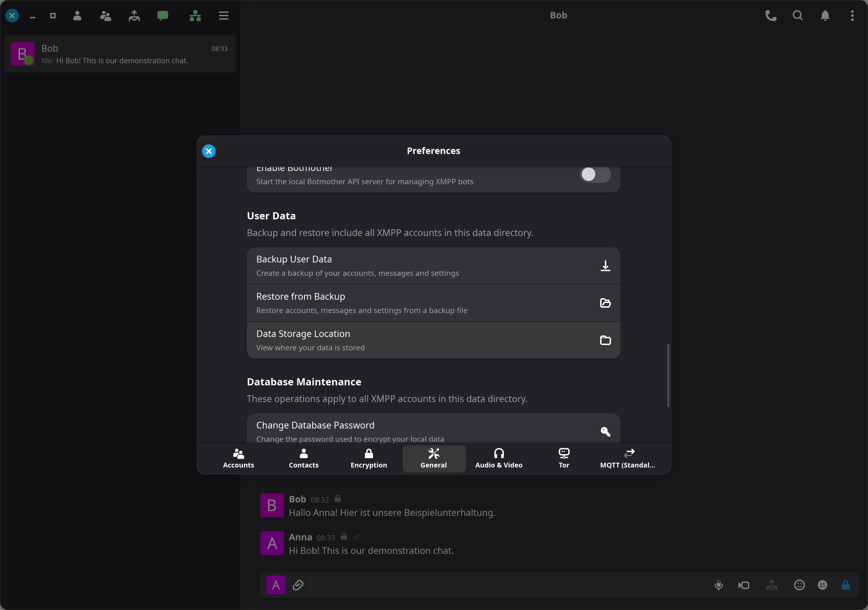
Task: Switch to the Contacts preferences tab
Action: pyautogui.click(x=303, y=459)
